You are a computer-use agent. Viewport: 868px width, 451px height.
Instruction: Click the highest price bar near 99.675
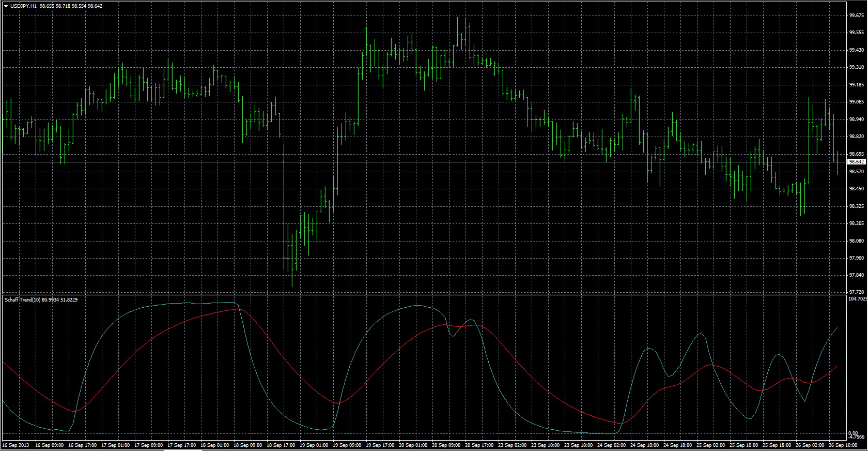click(x=458, y=31)
